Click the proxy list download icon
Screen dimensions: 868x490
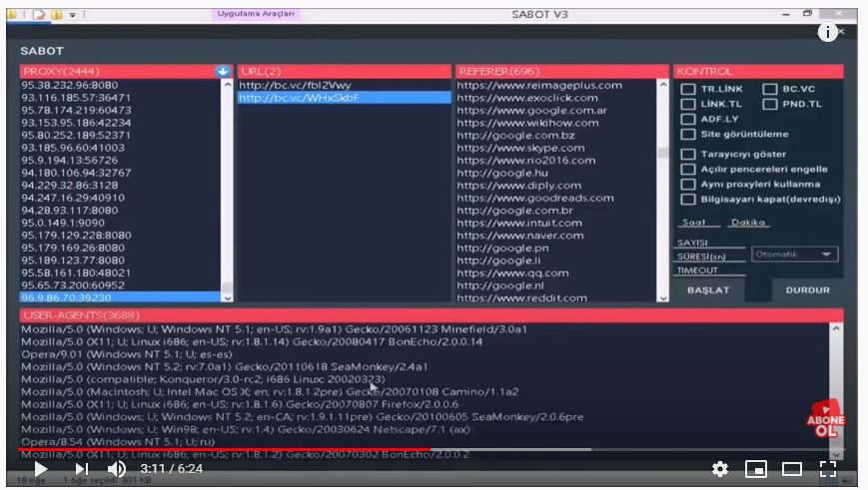click(223, 71)
